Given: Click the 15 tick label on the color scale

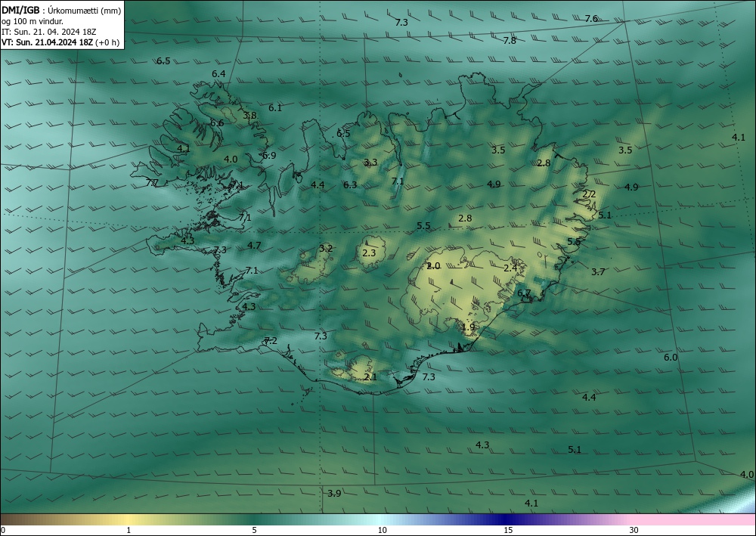Looking at the screenshot, I should [508, 530].
